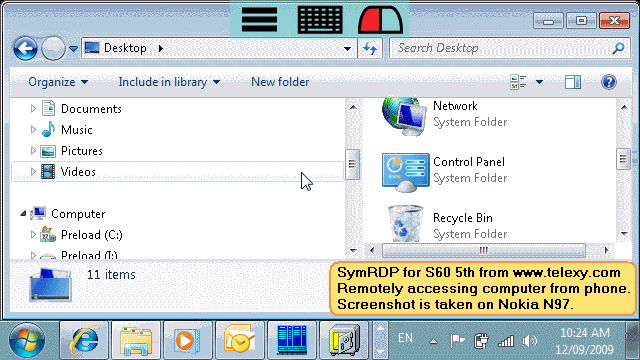Toggle the red and teal mouse button icon
Screen dimensions: 640x360
point(380,19)
